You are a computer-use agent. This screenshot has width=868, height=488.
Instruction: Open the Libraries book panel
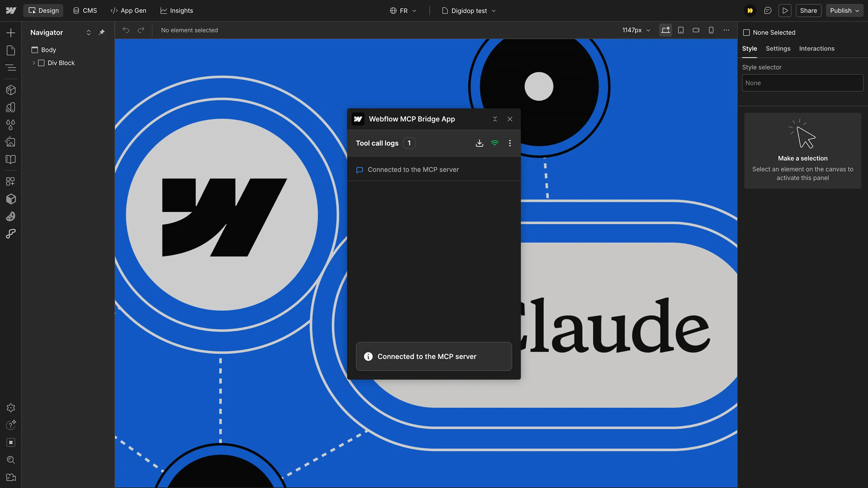pyautogui.click(x=11, y=159)
